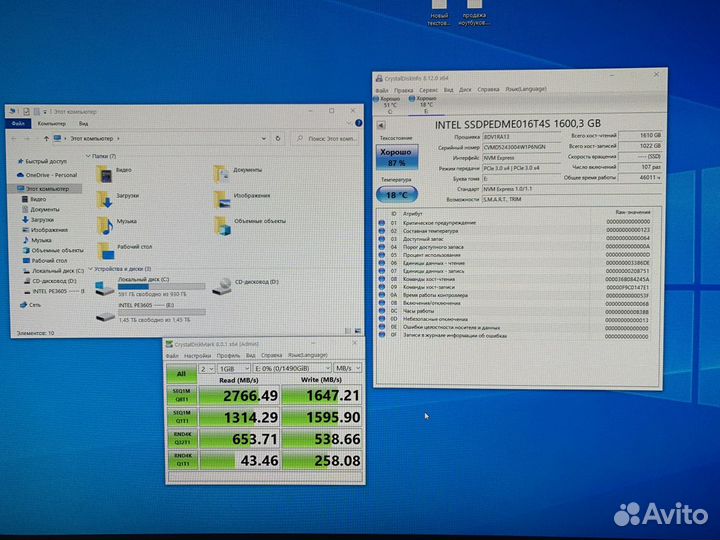Expand Explorer address bar history dropdown
The height and width of the screenshot is (540, 720).
pyautogui.click(x=264, y=138)
